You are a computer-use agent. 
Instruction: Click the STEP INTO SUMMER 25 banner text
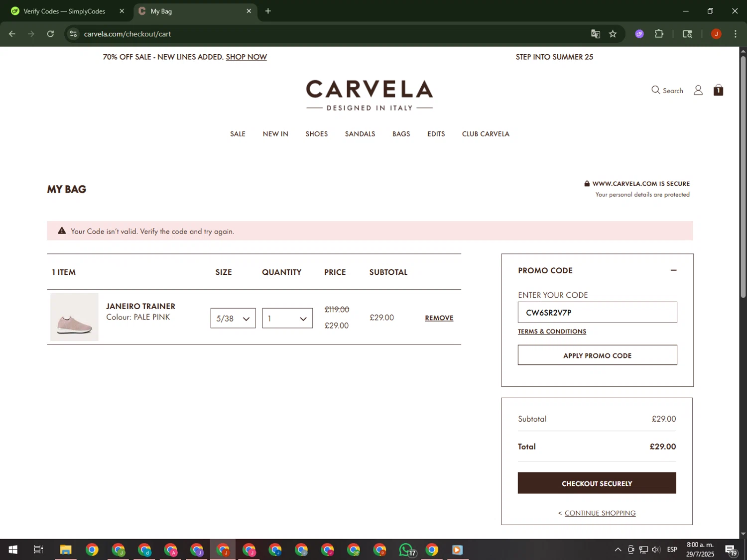[x=554, y=57]
